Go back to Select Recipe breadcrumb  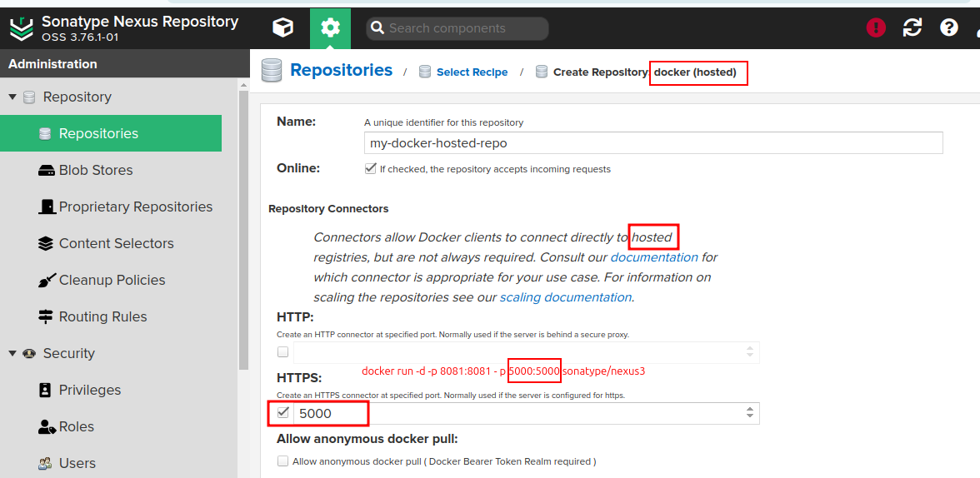click(x=472, y=72)
